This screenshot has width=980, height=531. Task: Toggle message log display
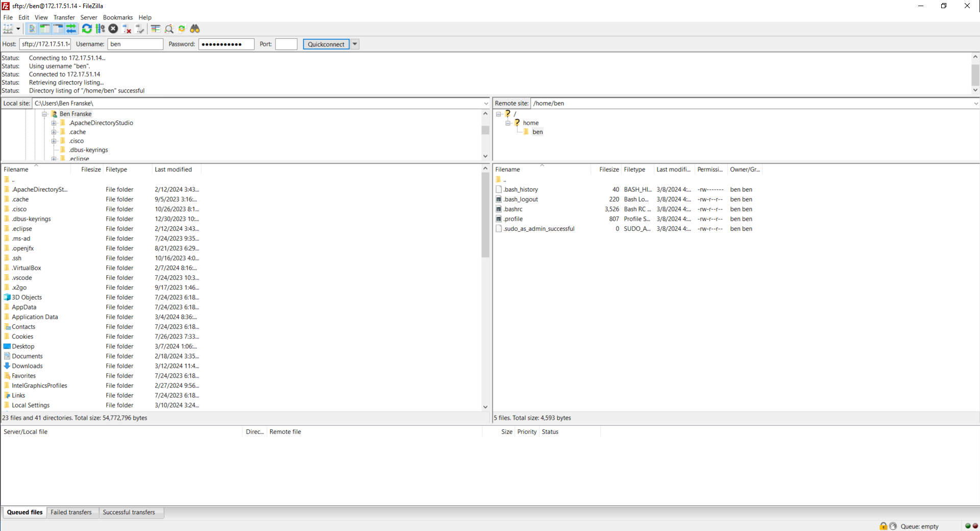[32, 29]
